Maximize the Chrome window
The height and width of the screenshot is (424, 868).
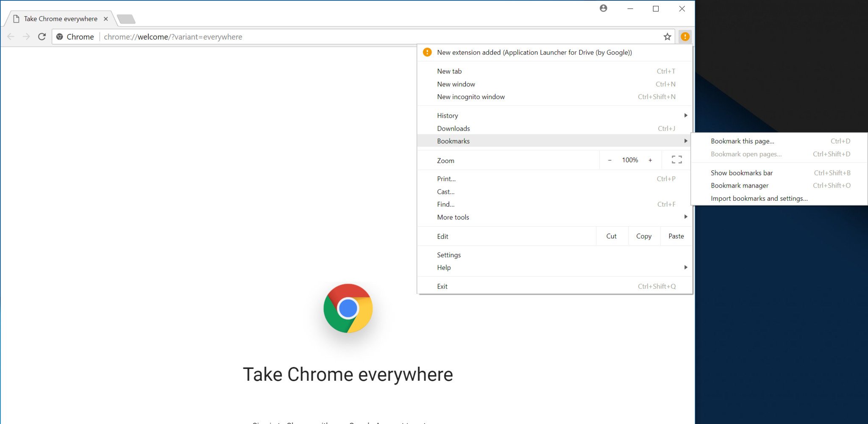pos(656,8)
